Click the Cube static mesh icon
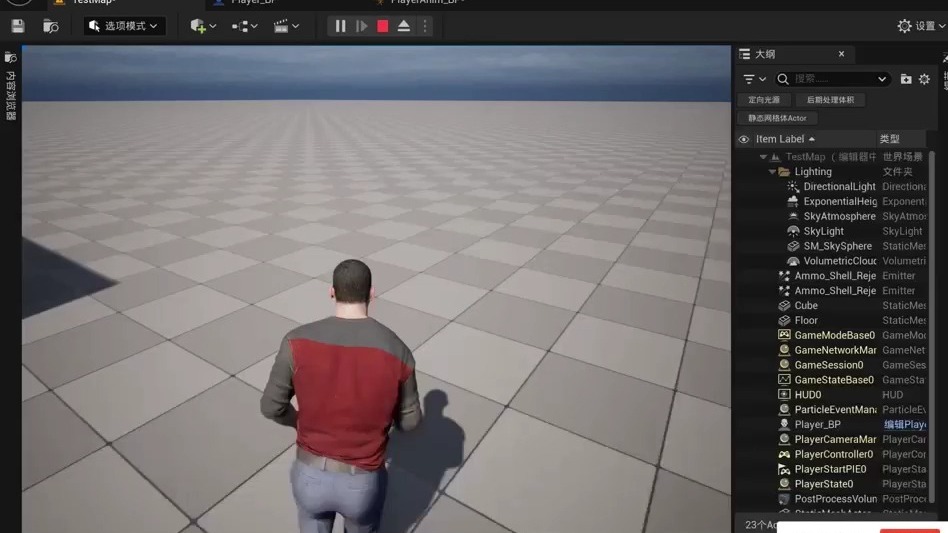This screenshot has height=533, width=948. point(784,306)
